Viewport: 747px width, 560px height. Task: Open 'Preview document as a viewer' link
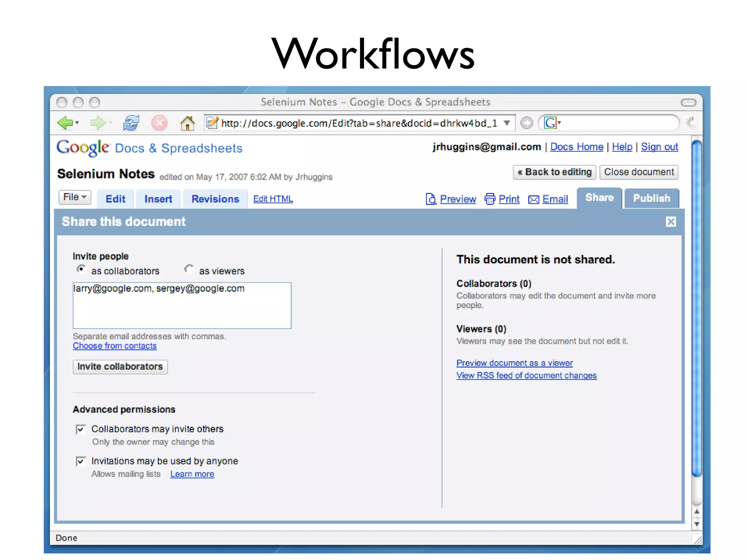[515, 363]
